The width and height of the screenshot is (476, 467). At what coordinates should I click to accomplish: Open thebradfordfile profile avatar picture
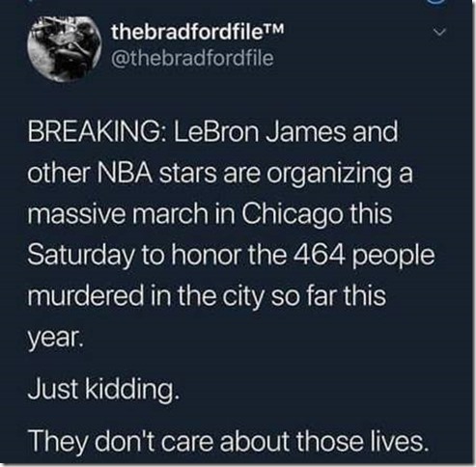[x=65, y=47]
